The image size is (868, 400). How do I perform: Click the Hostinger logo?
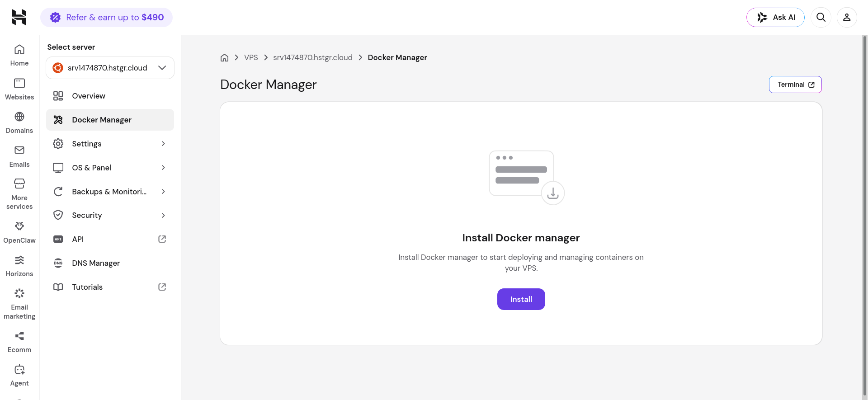click(19, 17)
